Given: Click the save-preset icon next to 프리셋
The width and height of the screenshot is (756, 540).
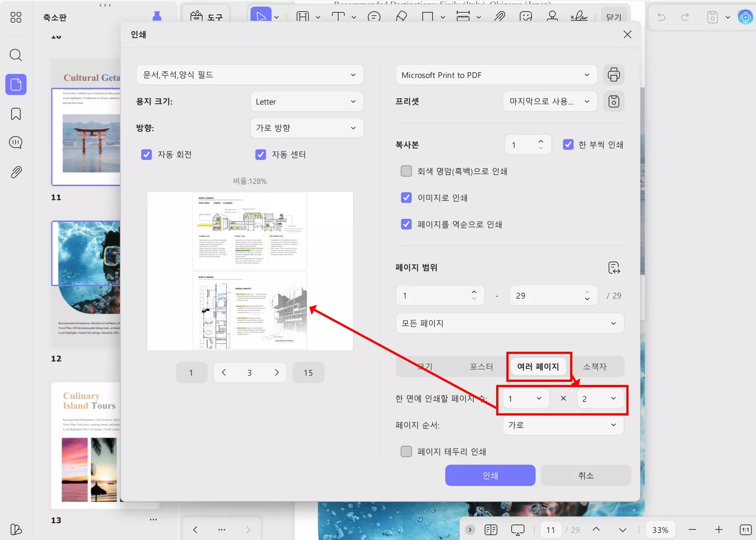Looking at the screenshot, I should coord(614,101).
